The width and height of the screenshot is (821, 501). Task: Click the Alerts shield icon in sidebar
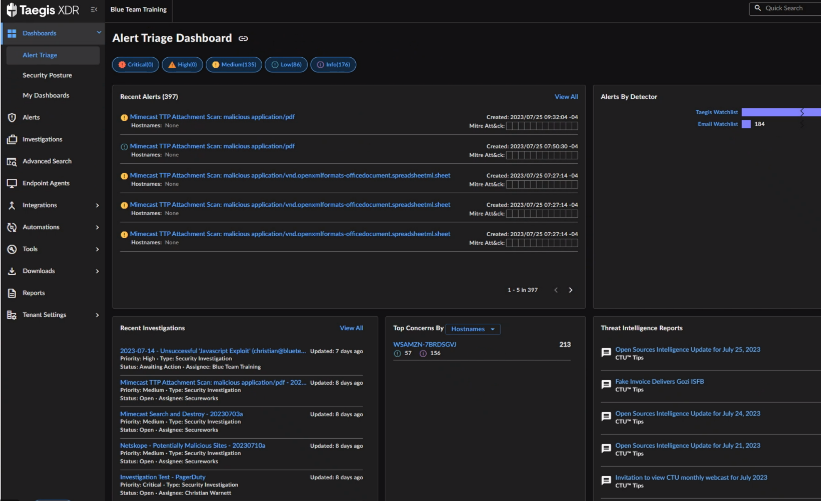tap(12, 117)
